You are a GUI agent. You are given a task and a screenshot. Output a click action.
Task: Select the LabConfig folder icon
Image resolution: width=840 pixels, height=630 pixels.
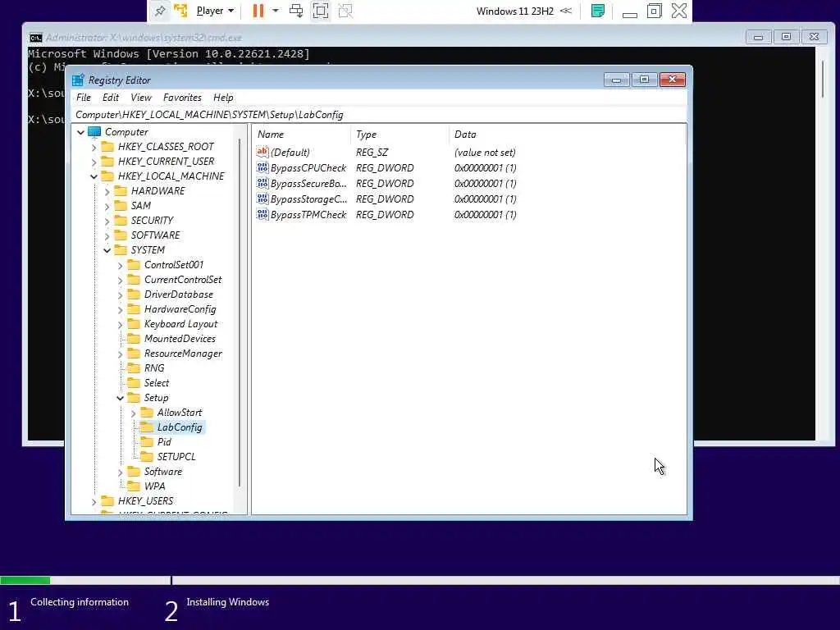click(x=147, y=427)
